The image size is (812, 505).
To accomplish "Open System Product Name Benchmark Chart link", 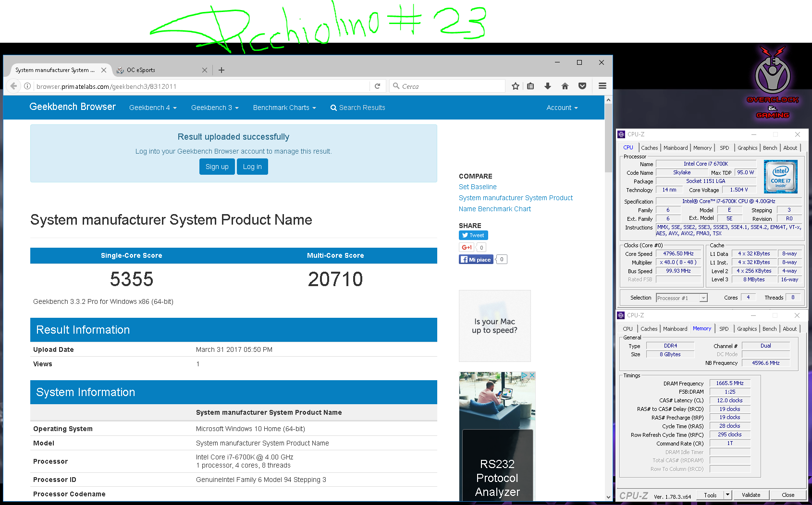I will pyautogui.click(x=516, y=203).
